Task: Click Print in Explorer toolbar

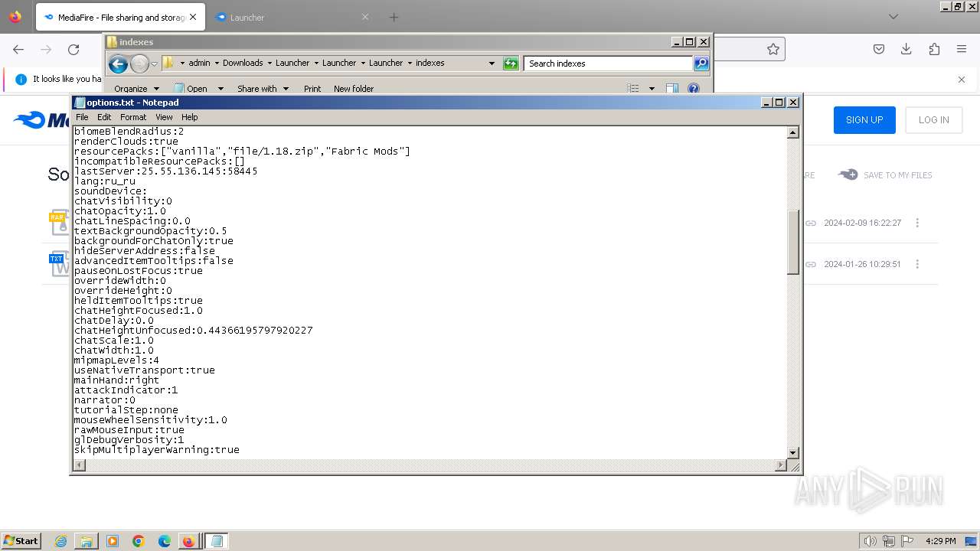Action: tap(312, 89)
